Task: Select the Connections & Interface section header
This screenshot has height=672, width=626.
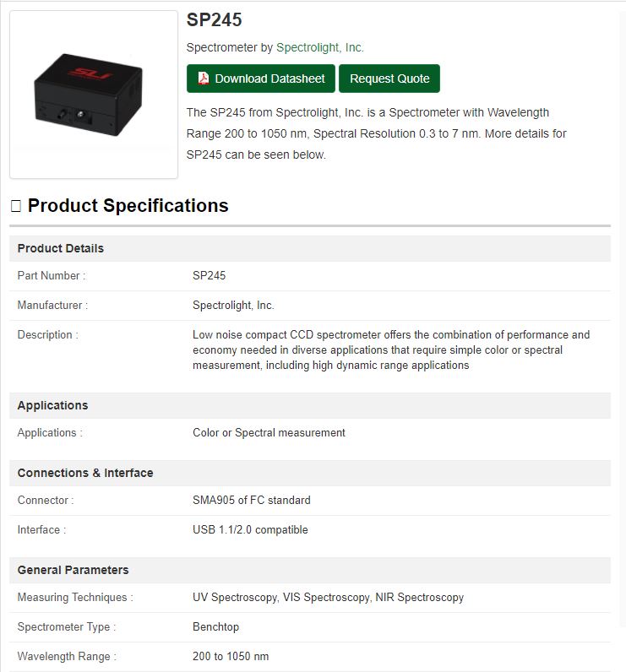Action: 310,473
